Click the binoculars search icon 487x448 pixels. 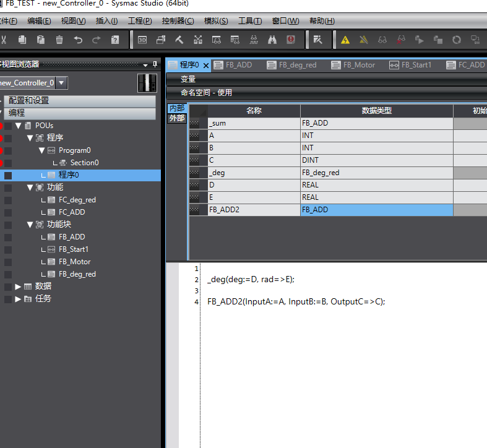272,40
